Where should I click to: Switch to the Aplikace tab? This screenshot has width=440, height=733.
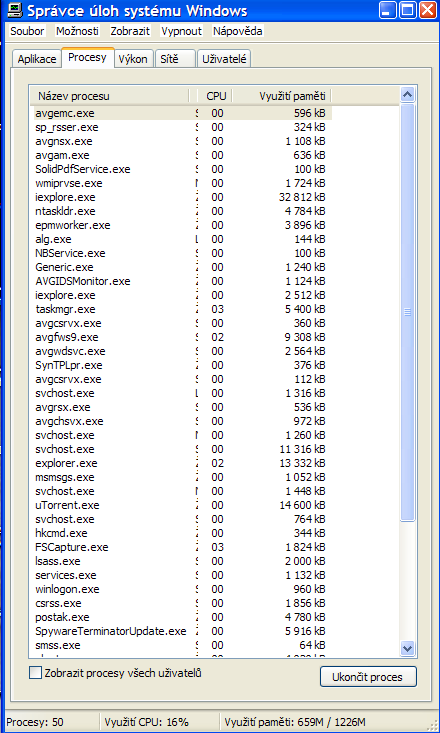point(37,59)
